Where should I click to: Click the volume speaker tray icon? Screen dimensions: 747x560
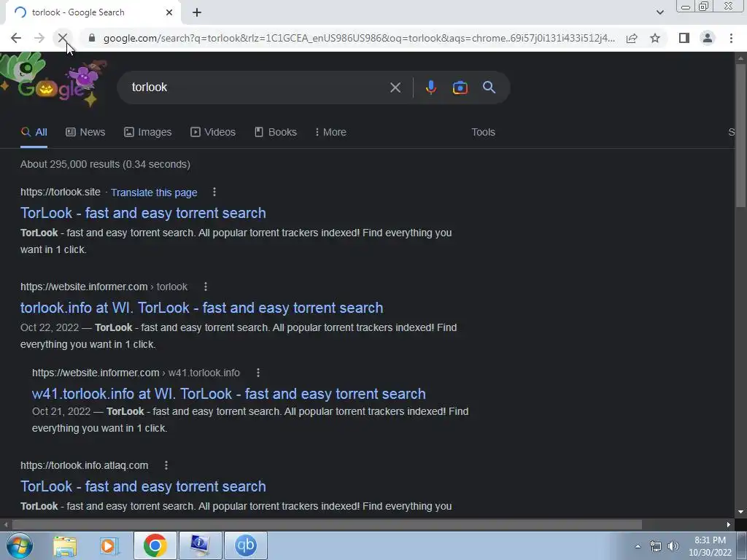click(x=673, y=546)
